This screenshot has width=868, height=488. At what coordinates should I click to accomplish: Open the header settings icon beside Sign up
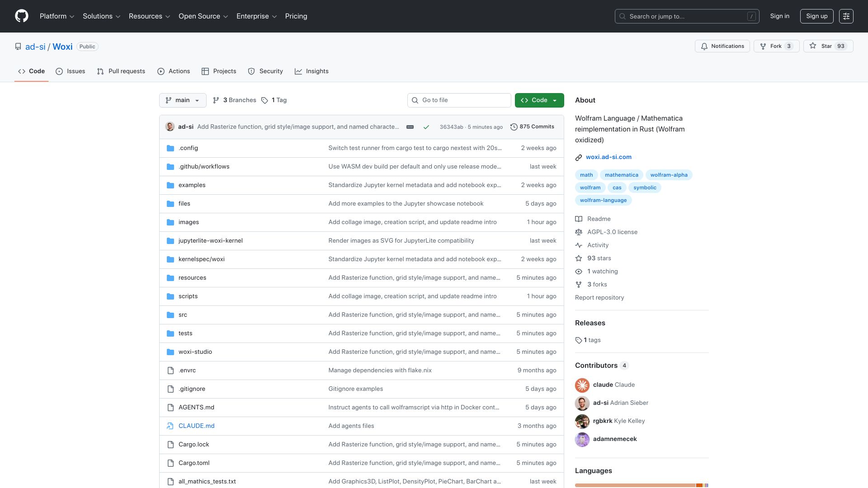coord(846,16)
